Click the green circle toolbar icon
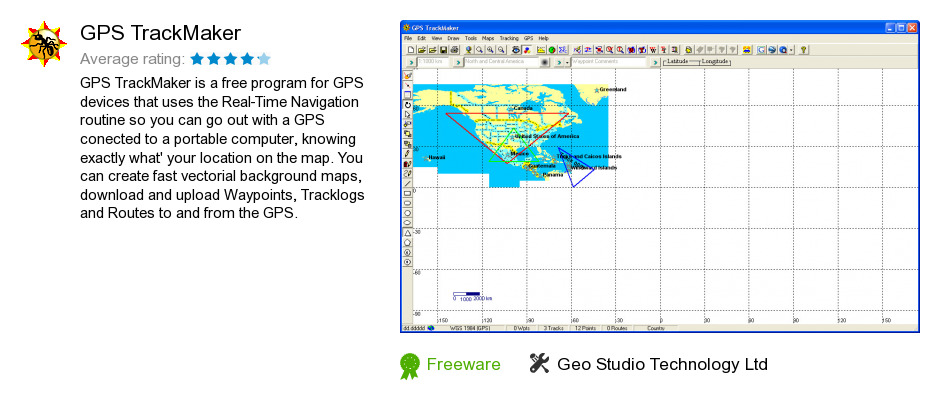The width and height of the screenshot is (940, 410). (552, 50)
